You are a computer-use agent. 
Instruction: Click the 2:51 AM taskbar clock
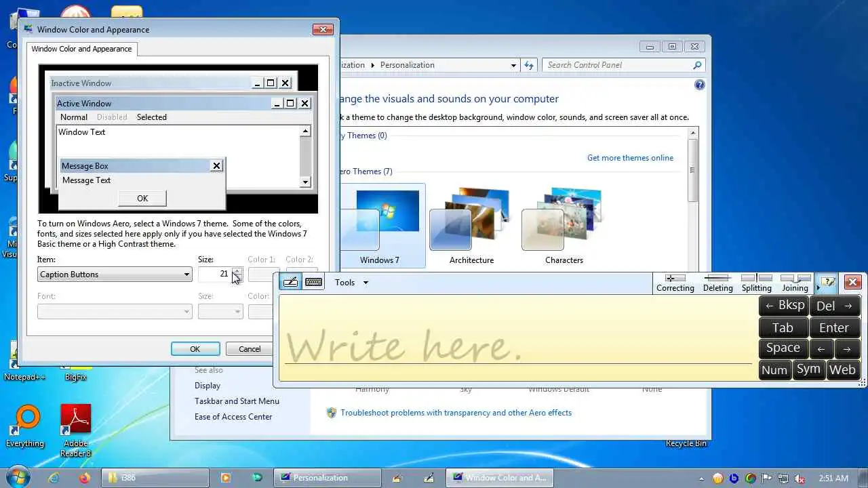(x=833, y=478)
